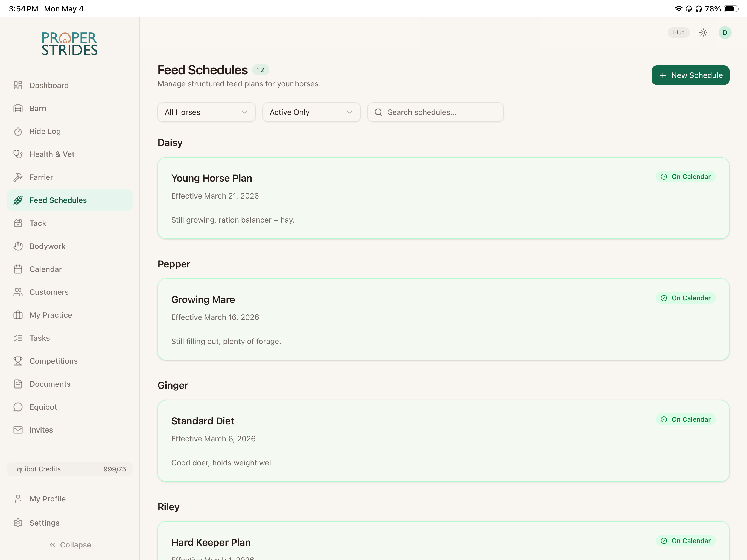Click the Competitions trophy icon
Image resolution: width=747 pixels, height=560 pixels.
18,361
